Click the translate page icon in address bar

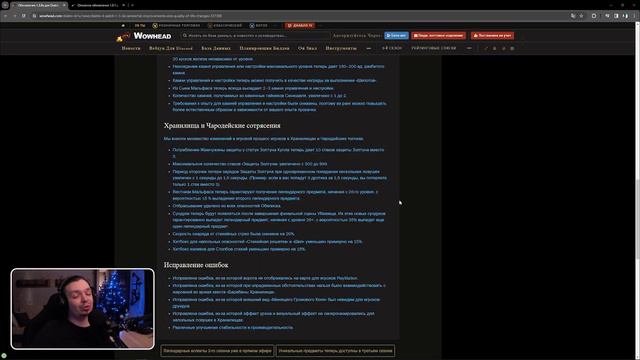[x=573, y=16]
